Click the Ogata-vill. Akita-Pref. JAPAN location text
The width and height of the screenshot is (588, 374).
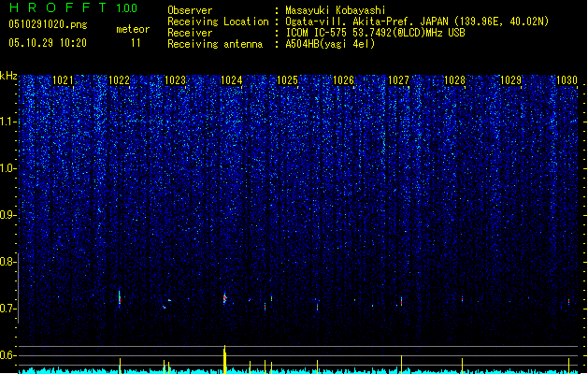[x=417, y=22]
